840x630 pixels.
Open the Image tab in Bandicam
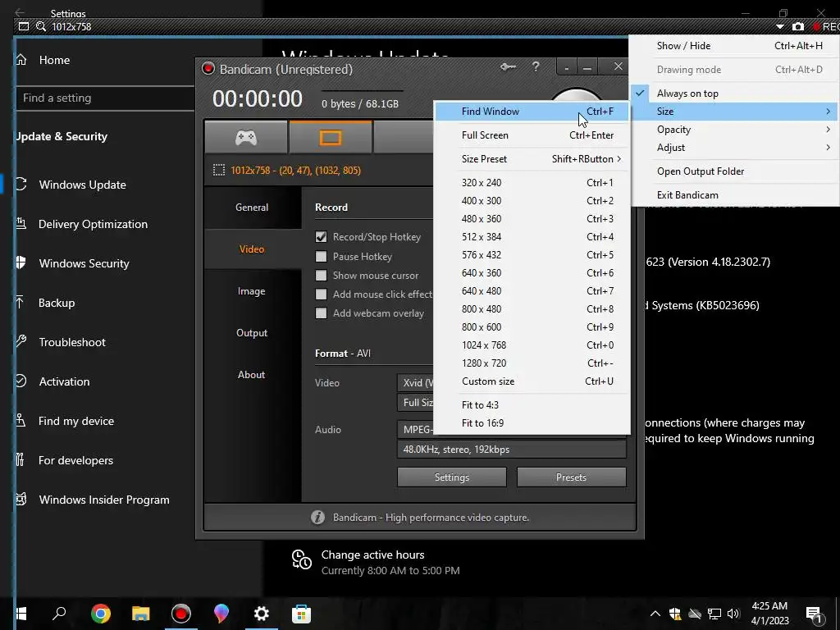point(252,291)
